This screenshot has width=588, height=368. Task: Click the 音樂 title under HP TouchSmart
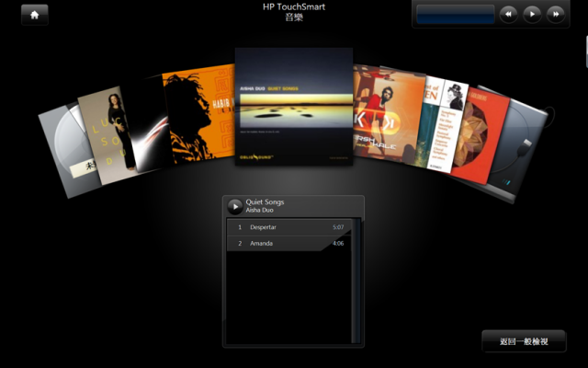(294, 17)
